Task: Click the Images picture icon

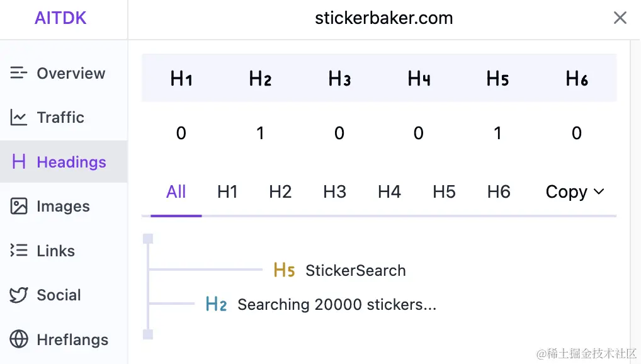Action: (19, 206)
